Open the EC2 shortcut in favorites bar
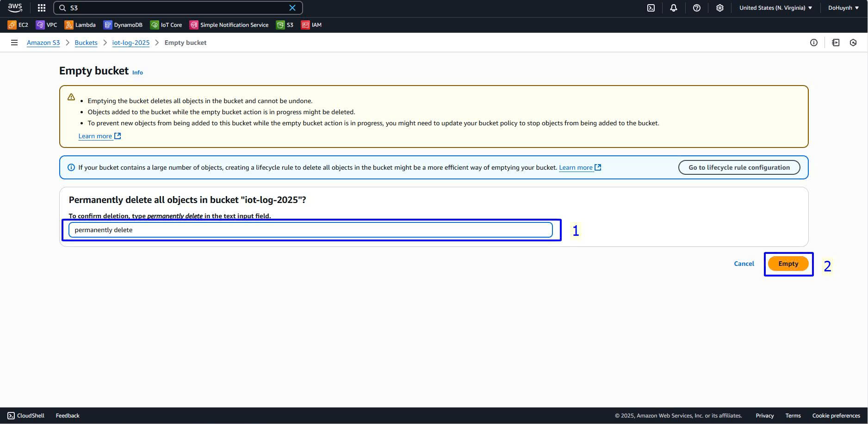The width and height of the screenshot is (868, 424). click(x=18, y=25)
